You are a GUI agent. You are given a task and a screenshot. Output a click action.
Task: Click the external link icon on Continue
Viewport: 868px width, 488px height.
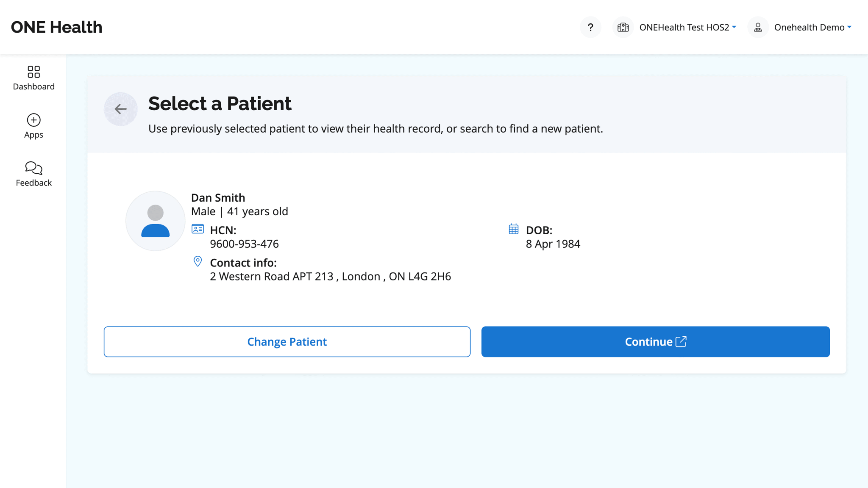tap(681, 341)
